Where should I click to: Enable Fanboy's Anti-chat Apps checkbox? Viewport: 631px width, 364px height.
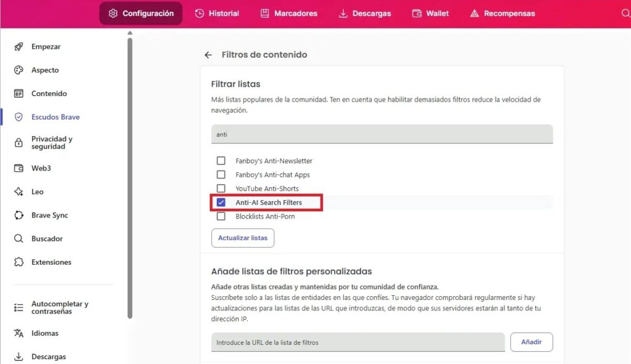pos(221,174)
